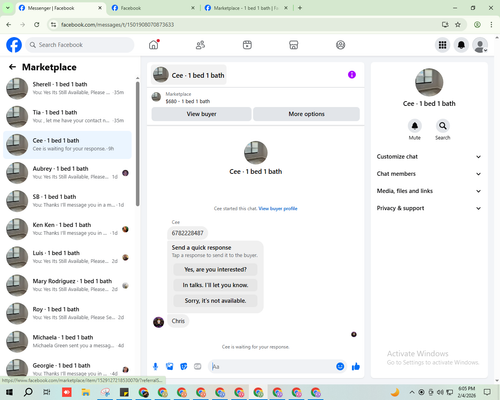Switch to the Messenger | Facebook tab
This screenshot has width=500, height=400.
point(60,8)
